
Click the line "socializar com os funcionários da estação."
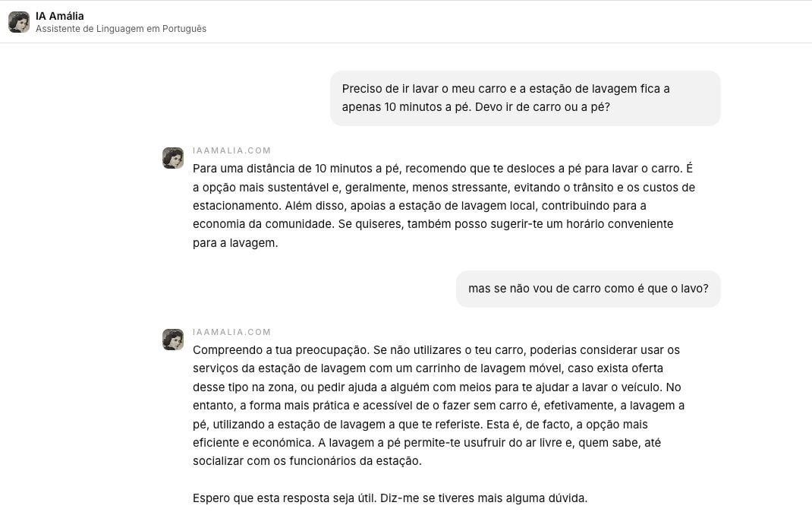coord(307,461)
